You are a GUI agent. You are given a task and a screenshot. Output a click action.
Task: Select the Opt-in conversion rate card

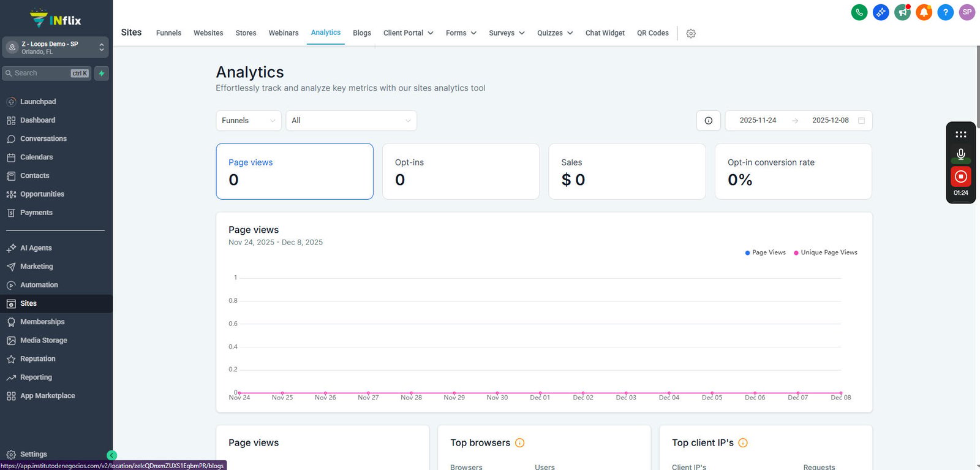[793, 172]
